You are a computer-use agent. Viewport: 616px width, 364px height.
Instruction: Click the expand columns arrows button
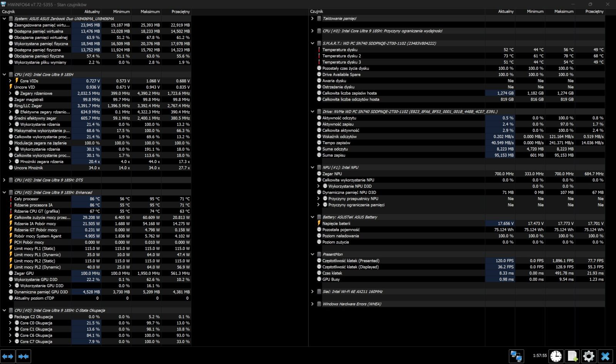click(8, 356)
